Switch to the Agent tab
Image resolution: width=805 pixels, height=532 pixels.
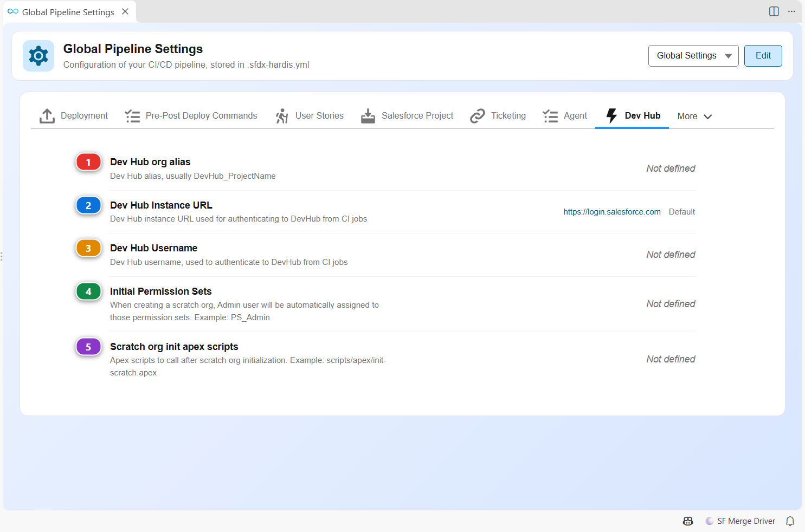tap(565, 116)
